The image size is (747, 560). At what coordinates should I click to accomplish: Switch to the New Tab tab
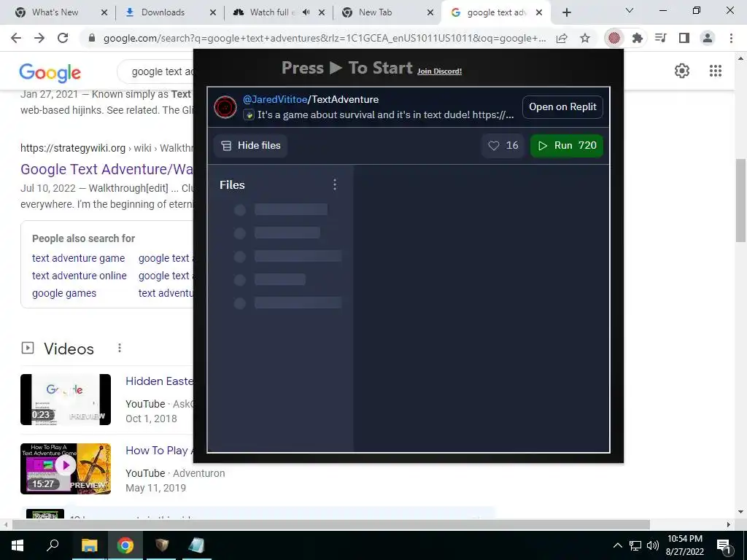(376, 12)
